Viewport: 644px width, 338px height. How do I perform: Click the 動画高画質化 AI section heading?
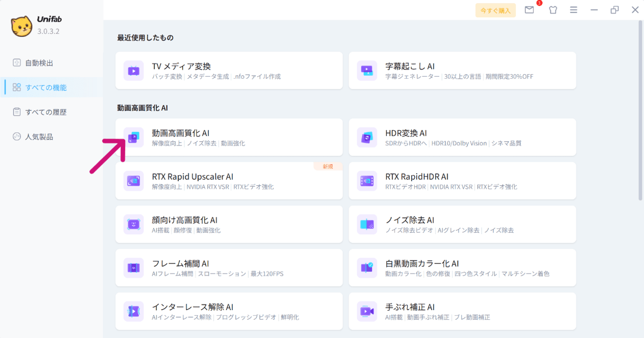click(x=142, y=108)
